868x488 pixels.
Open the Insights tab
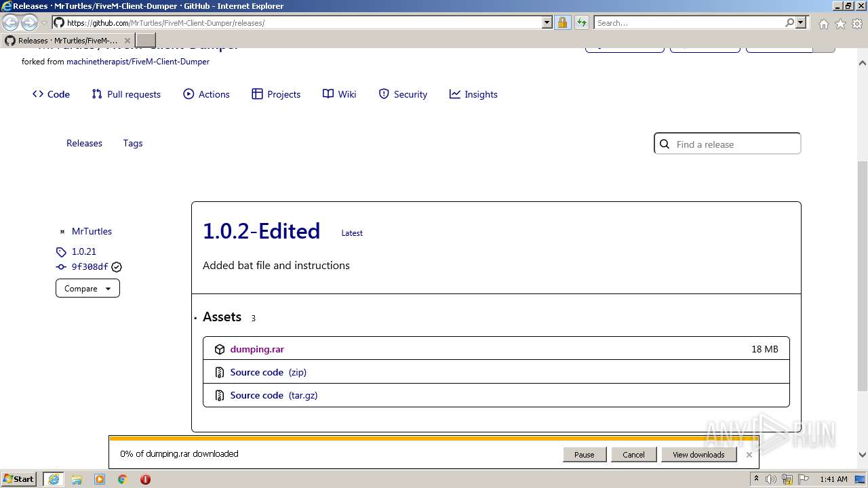click(x=473, y=94)
